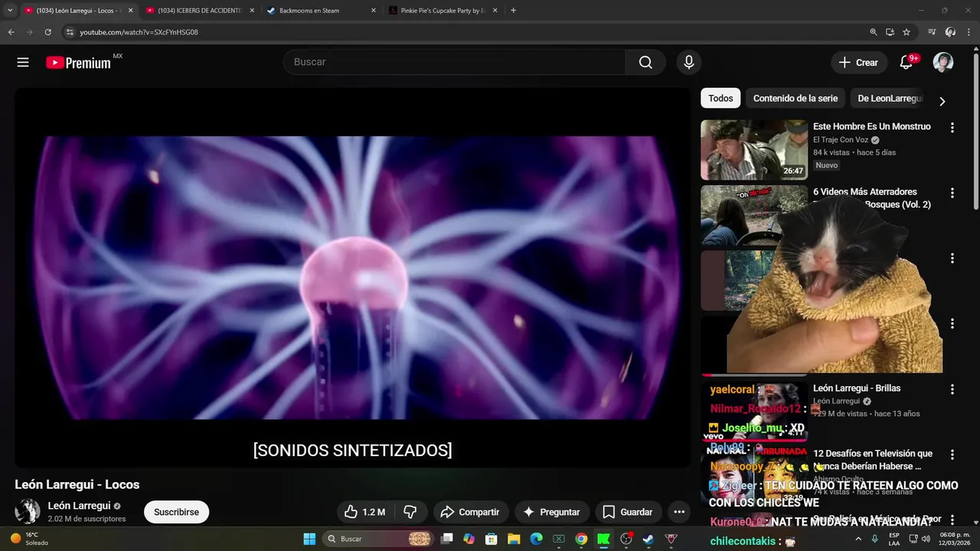Open File Explorer from taskbar
Image resolution: width=980 pixels, height=551 pixels.
[514, 539]
